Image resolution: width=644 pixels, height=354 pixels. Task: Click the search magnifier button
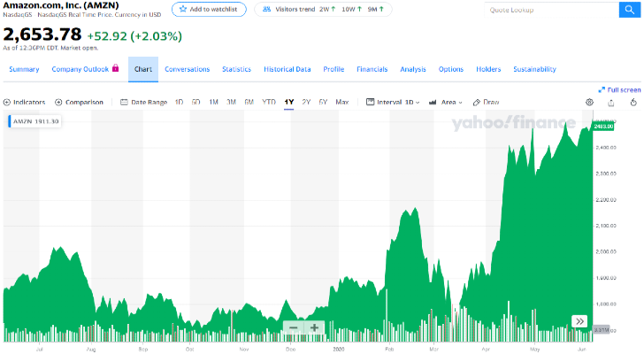(629, 10)
